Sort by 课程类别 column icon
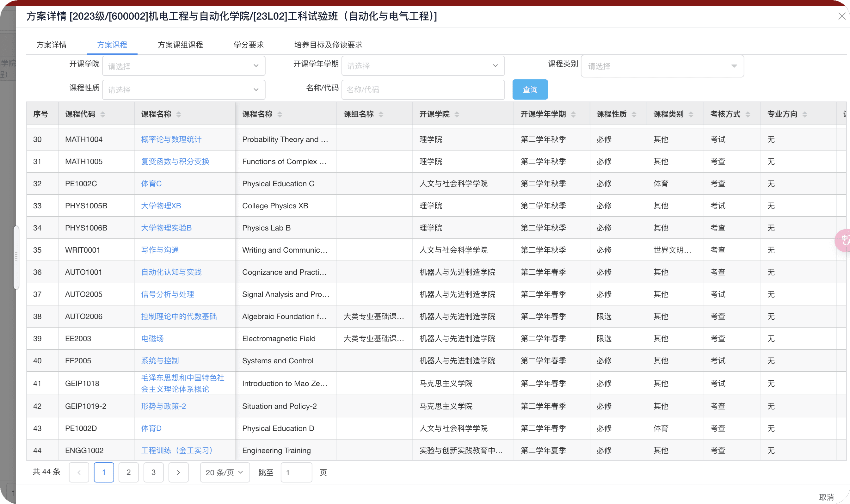Viewport: 850px width, 504px height. click(691, 114)
